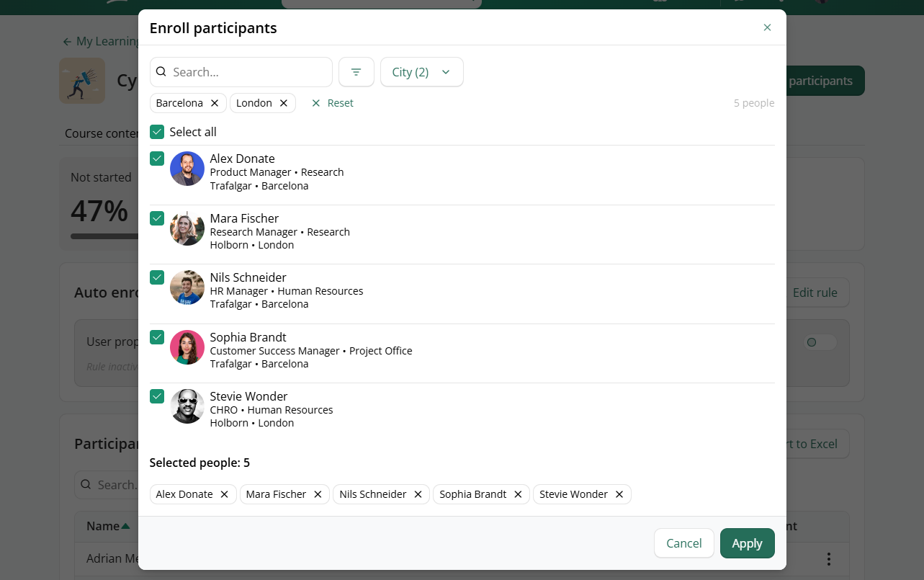
Task: Remove the London filter chip
Action: [x=284, y=103]
